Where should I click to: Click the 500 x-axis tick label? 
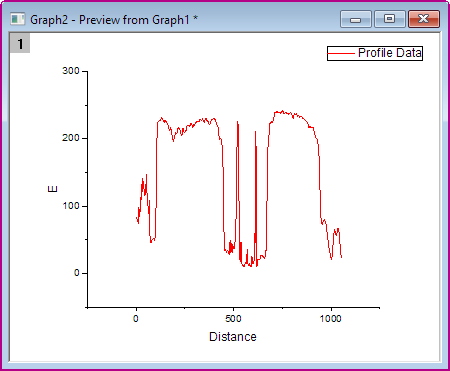[233, 319]
